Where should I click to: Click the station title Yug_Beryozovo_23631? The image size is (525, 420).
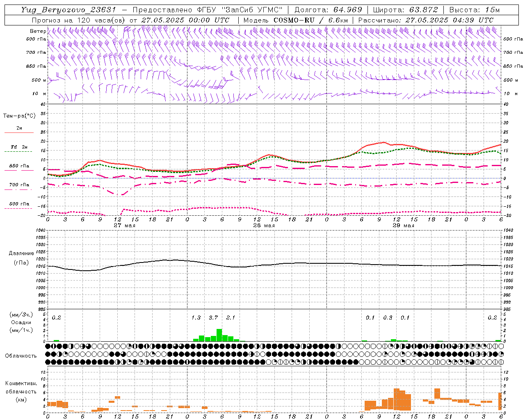point(68,10)
